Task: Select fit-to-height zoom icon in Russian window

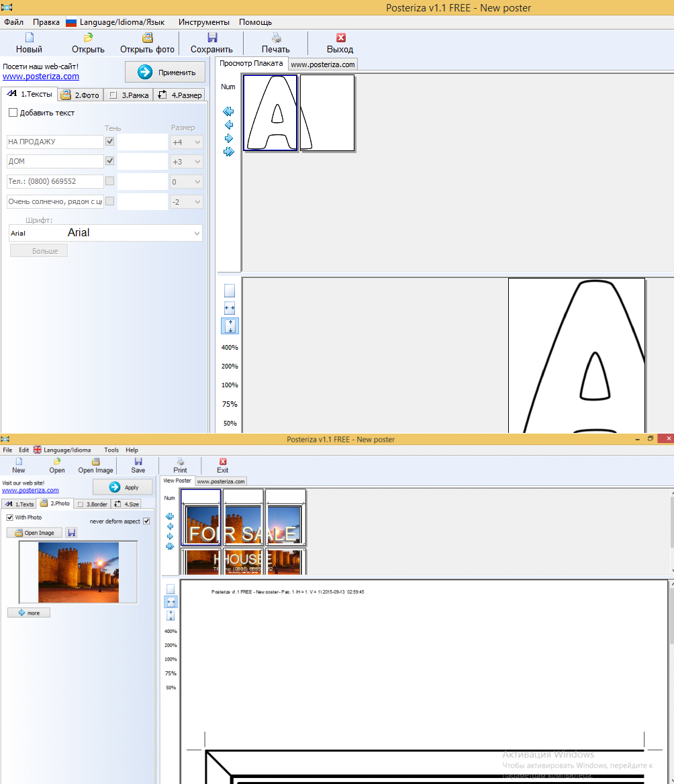Action: point(230,326)
